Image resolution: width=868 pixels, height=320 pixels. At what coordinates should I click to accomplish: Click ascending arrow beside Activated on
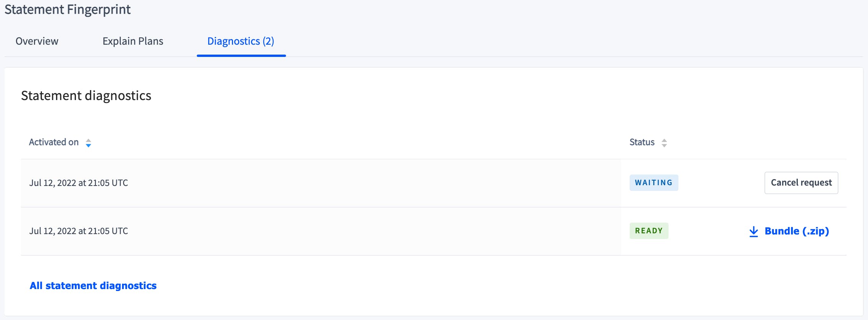point(88,140)
